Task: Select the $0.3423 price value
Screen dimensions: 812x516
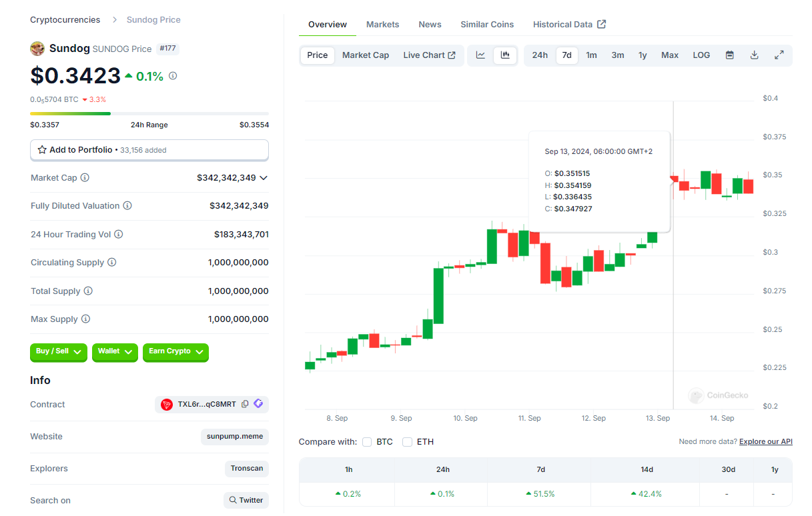Action: 75,75
